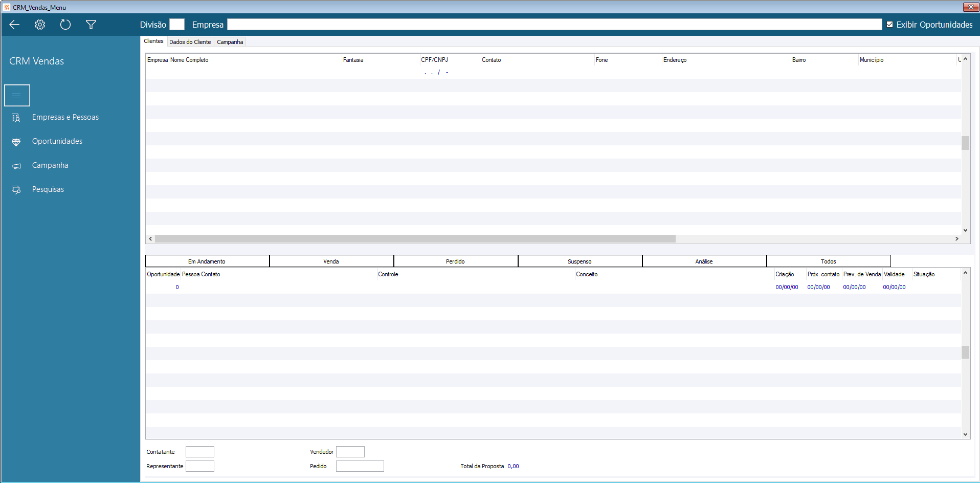The width and height of the screenshot is (980, 483).
Task: Click the back arrow icon
Action: pyautogui.click(x=14, y=25)
